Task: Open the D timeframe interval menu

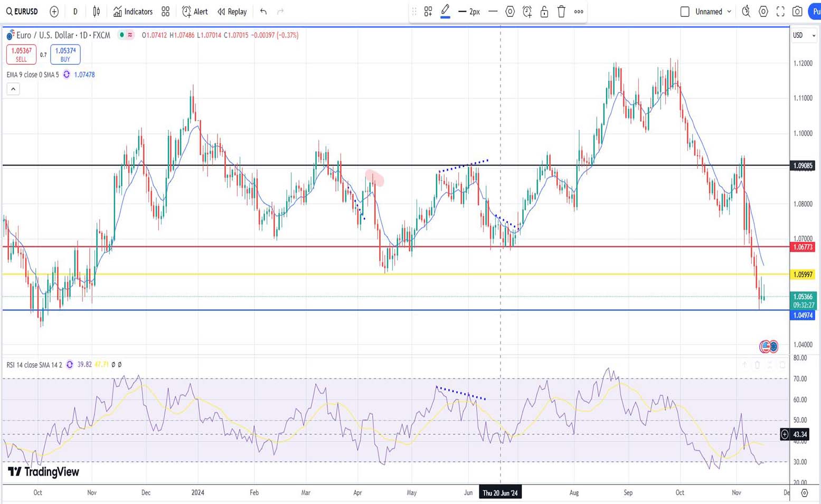Action: (75, 12)
